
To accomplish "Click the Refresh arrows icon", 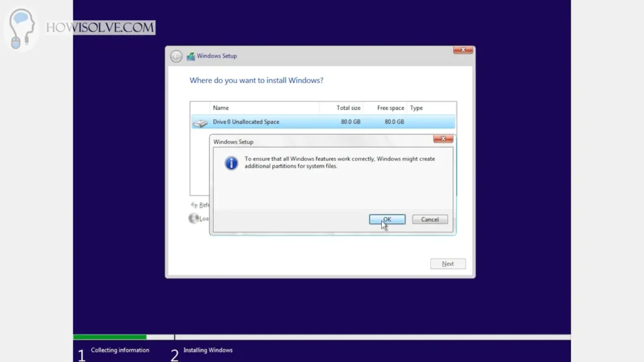I will click(194, 205).
